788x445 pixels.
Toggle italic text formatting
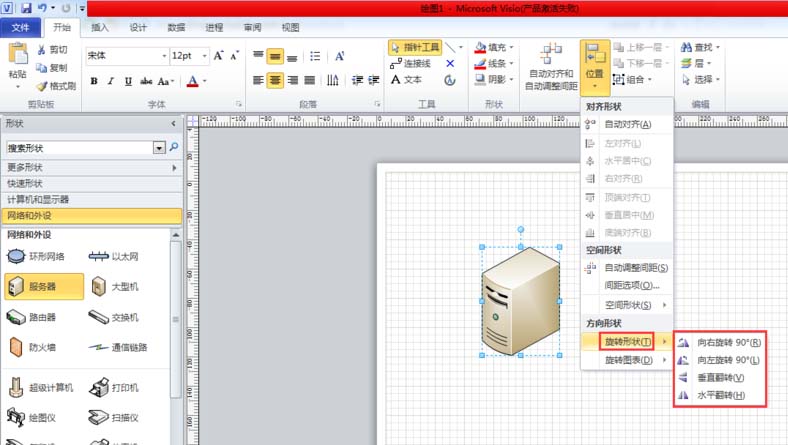coord(111,81)
